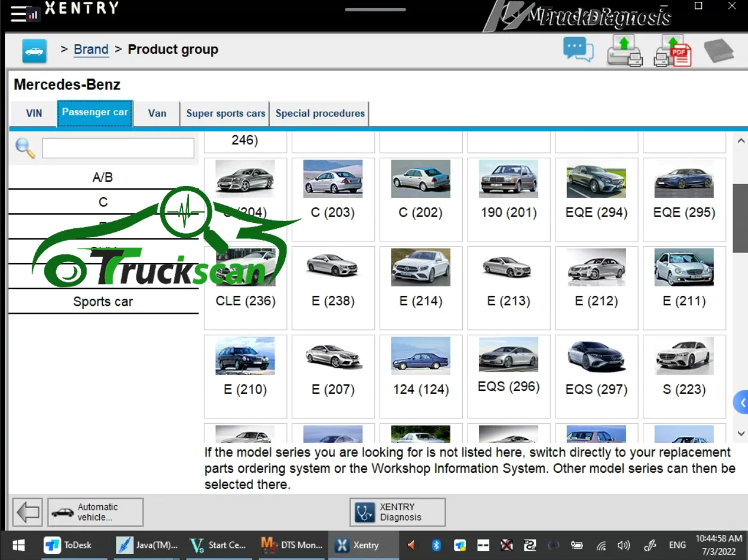Click the orange speaker tray icon
Image resolution: width=748 pixels, height=560 pixels.
click(x=411, y=545)
